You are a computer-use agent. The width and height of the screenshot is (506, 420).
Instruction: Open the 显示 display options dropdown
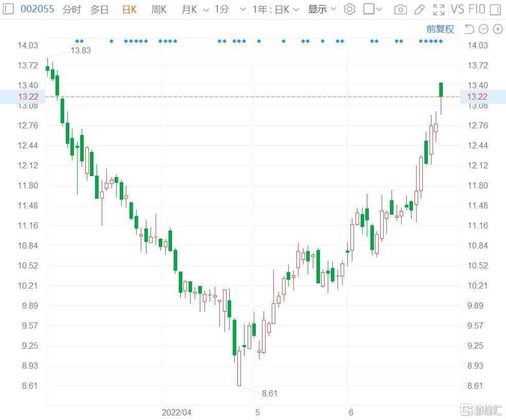coord(322,9)
